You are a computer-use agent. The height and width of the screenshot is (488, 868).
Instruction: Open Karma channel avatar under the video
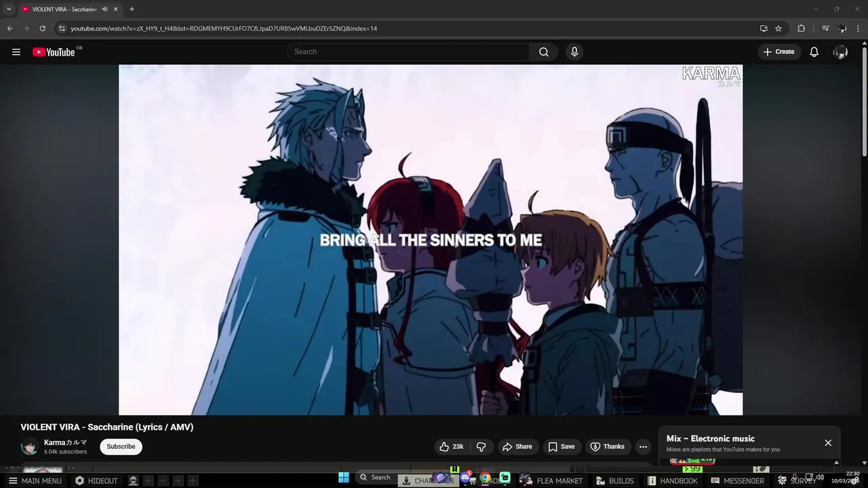[30, 447]
